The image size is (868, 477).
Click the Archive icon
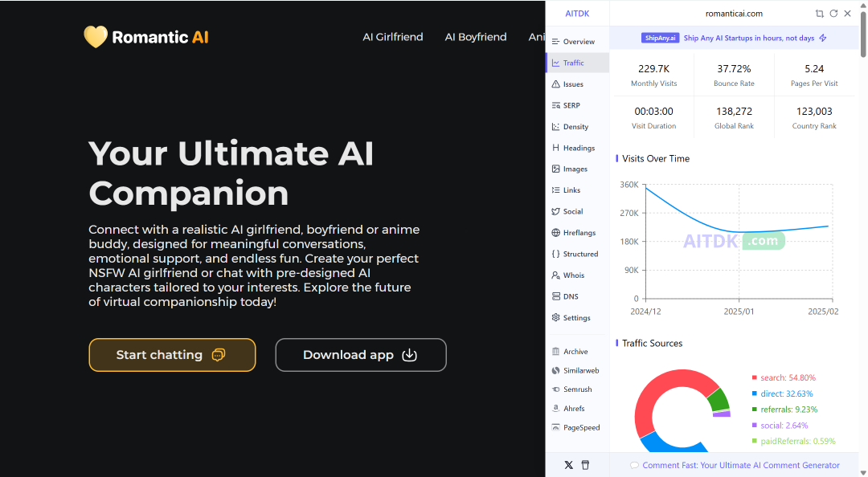pyautogui.click(x=556, y=352)
